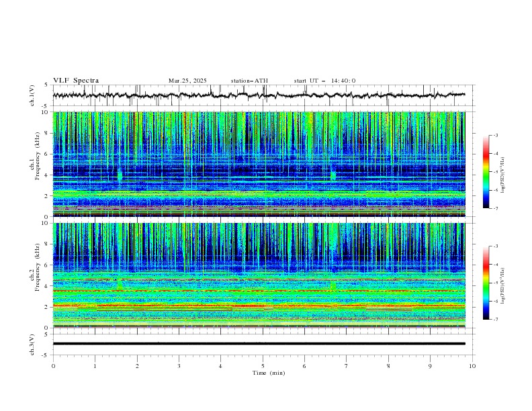Click the time axis tick label "0"
This screenshot has width=532, height=411.
(x=53, y=366)
